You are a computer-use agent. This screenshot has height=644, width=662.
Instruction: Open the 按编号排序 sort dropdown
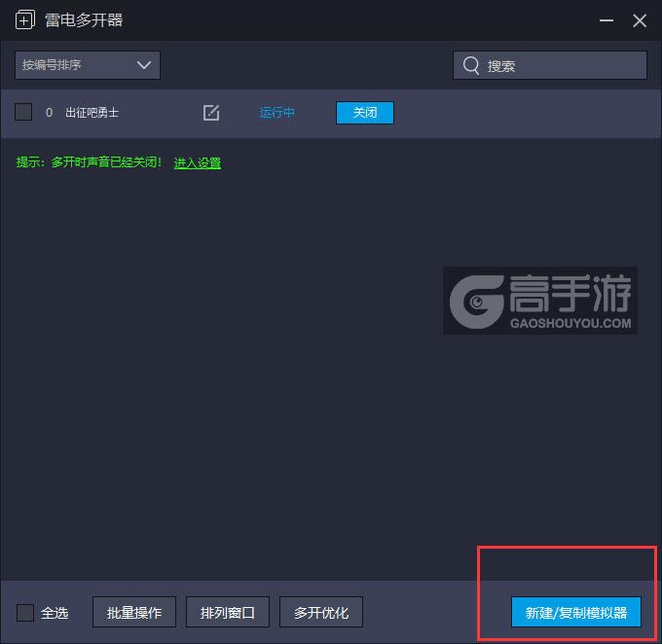point(88,65)
